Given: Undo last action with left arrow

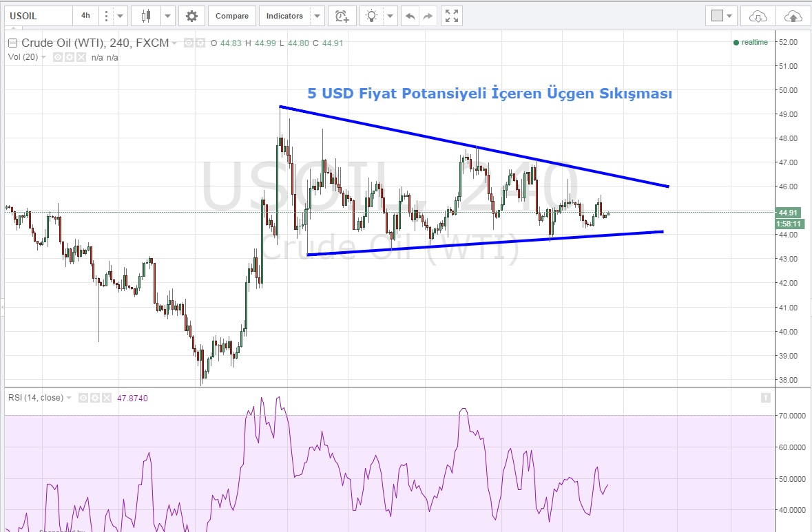Looking at the screenshot, I should (410, 16).
